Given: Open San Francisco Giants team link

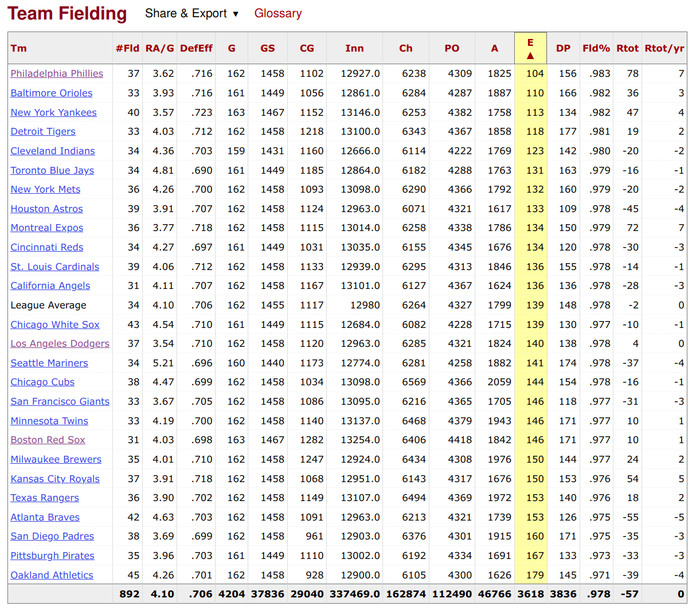Looking at the screenshot, I should tap(60, 401).
